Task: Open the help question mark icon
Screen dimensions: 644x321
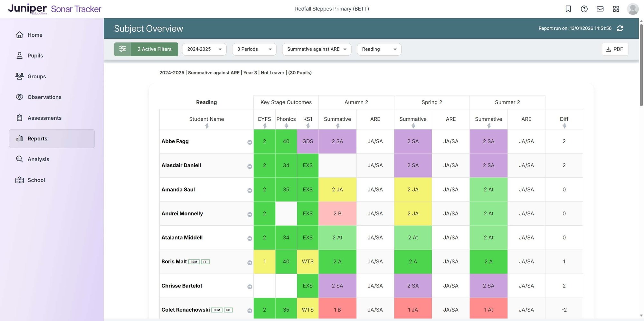Action: tap(584, 9)
